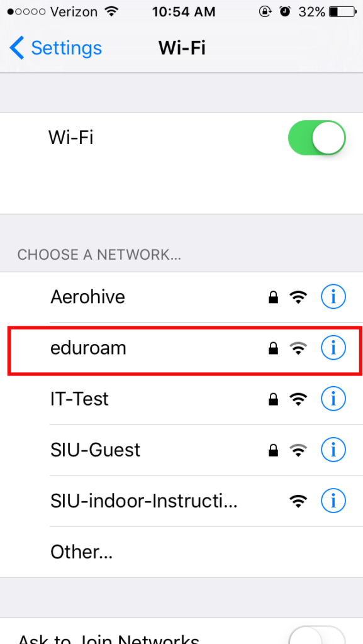Viewport: 363px width, 644px height.
Task: Tap the lock icon on SIU-Guest row
Action: pyautogui.click(x=273, y=450)
